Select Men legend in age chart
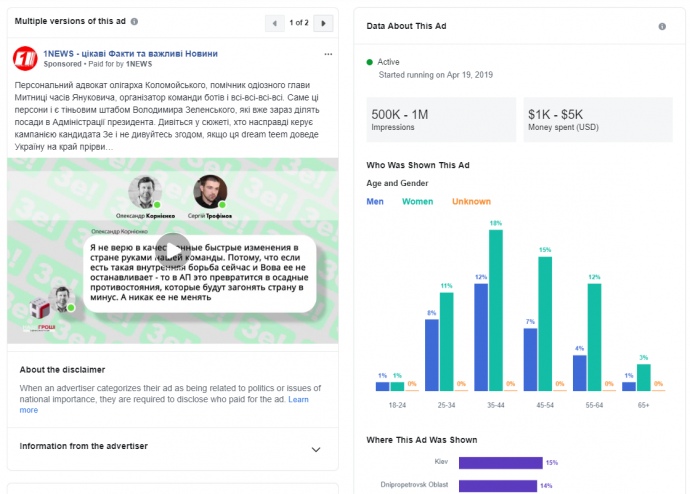Screen dimensions: 690x494 tap(375, 201)
